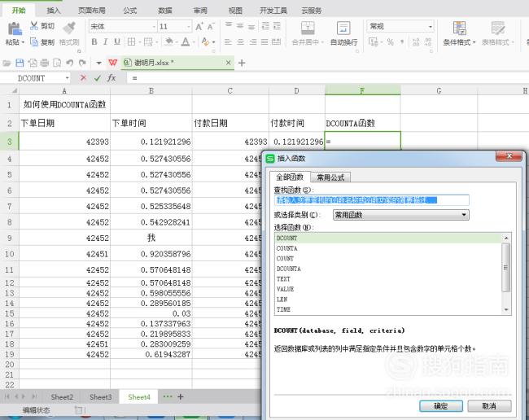This screenshot has width=529, height=420.
Task: Switch to the 开发工具 ribbon tab
Action: click(x=273, y=11)
